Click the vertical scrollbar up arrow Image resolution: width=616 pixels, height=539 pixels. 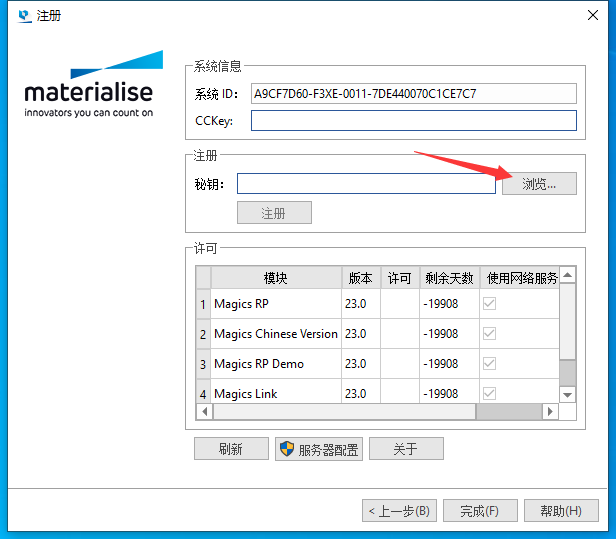567,275
